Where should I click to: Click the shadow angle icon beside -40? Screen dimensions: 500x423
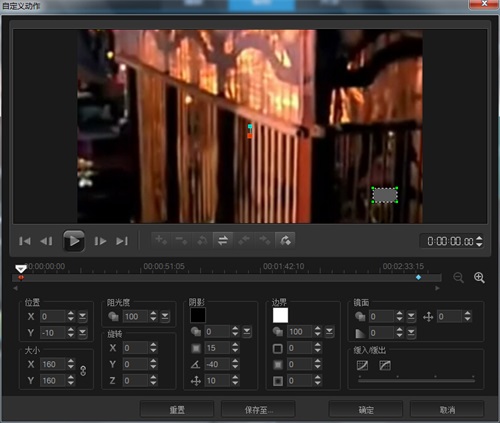[195, 364]
